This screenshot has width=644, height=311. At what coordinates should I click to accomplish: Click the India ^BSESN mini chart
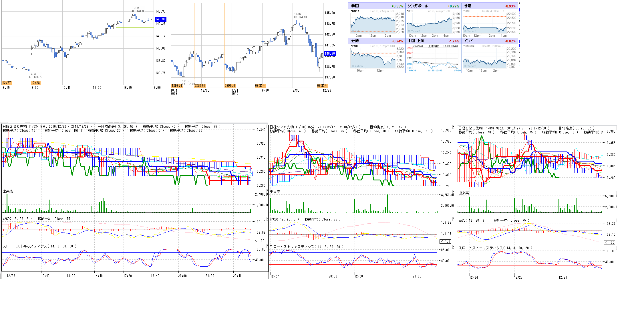[x=485, y=58]
